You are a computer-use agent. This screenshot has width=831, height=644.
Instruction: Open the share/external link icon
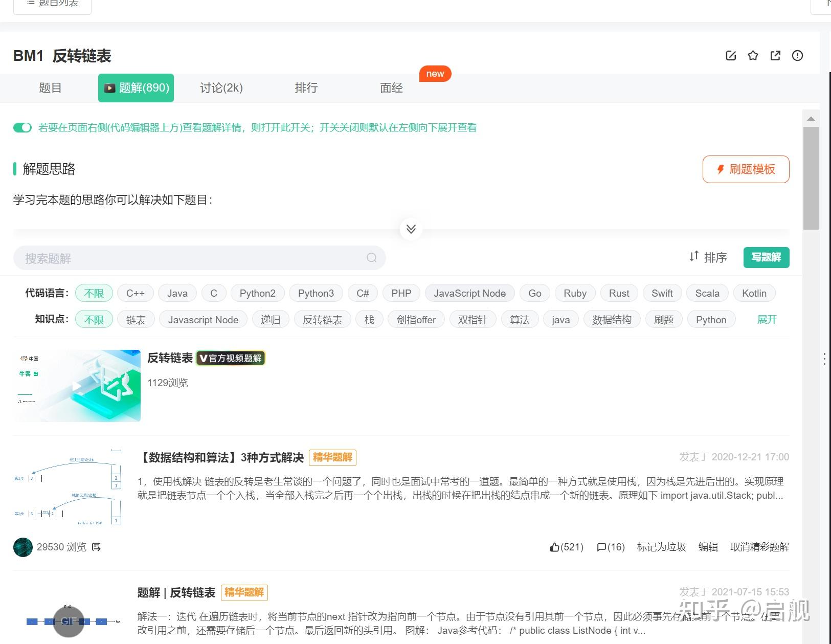click(x=775, y=55)
